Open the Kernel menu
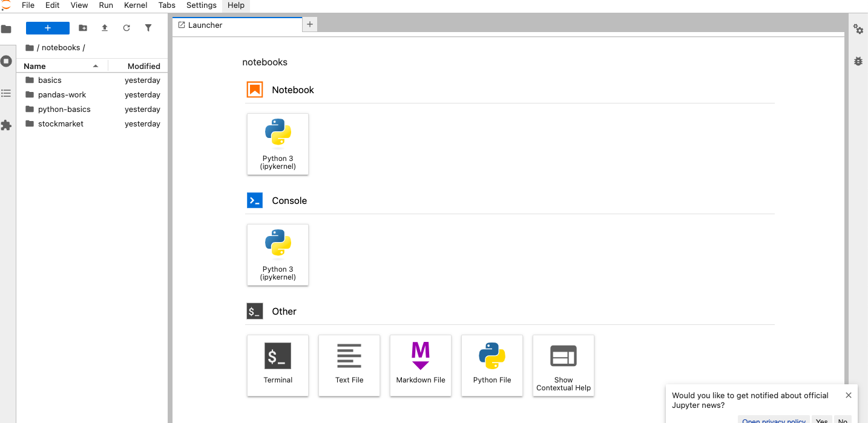This screenshot has height=423, width=868. click(x=136, y=5)
